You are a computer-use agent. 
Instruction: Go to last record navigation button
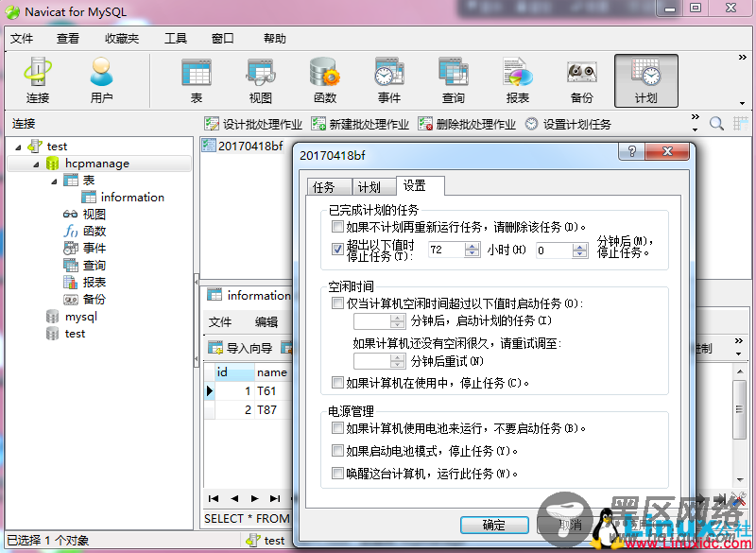275,498
